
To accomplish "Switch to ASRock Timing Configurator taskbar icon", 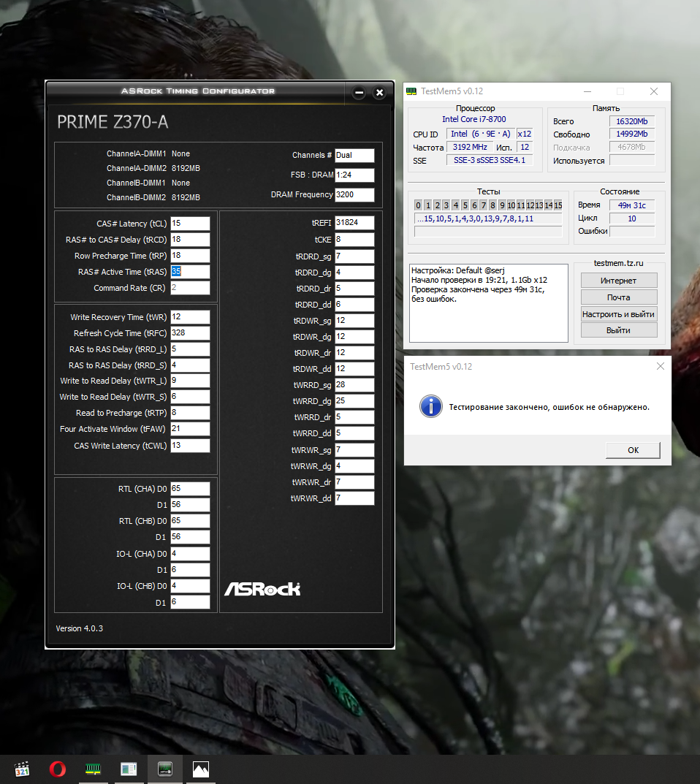I will tap(165, 769).
